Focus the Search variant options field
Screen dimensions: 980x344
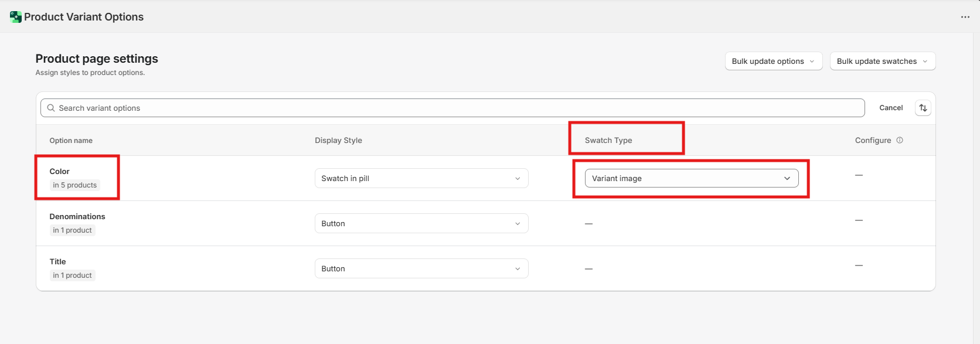point(457,108)
